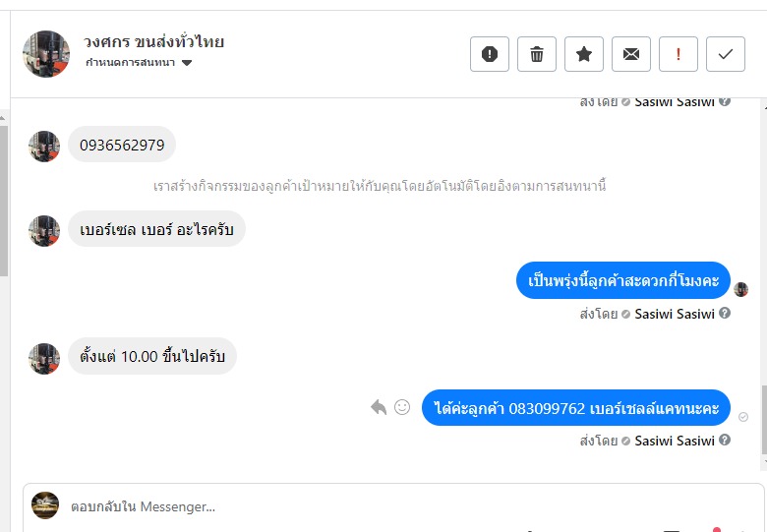Open วงศกร ขนส่งทั่วไทย profile name
This screenshot has width=767, height=532.
153,42
